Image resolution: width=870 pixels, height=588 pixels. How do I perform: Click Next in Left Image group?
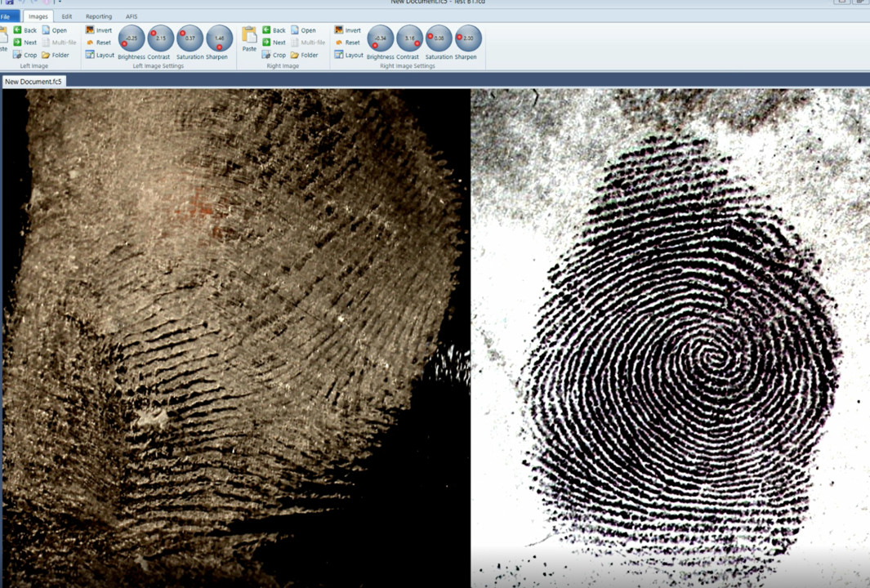point(25,42)
